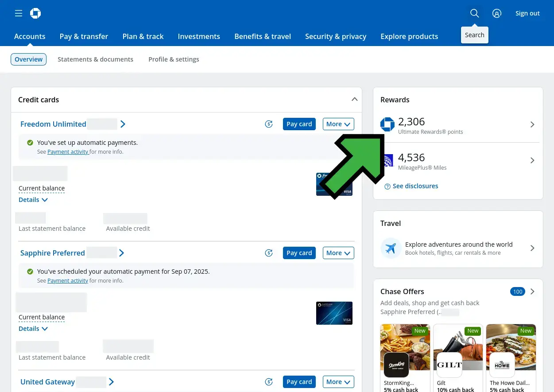Click The Howe Daily offer logo

502,365
